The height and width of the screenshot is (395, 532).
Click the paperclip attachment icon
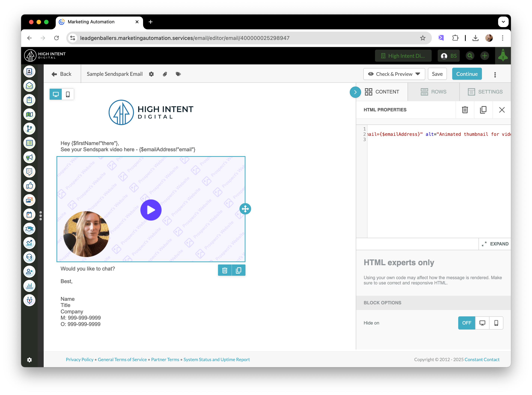pos(165,74)
